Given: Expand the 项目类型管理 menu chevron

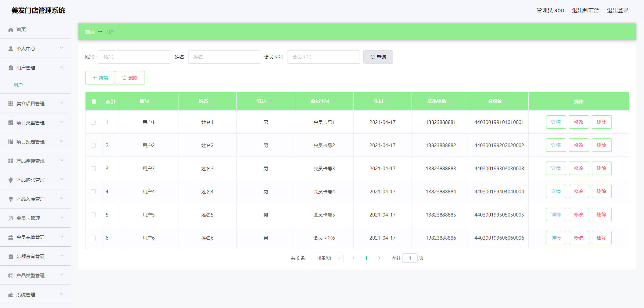Looking at the screenshot, I should pyautogui.click(x=62, y=122).
